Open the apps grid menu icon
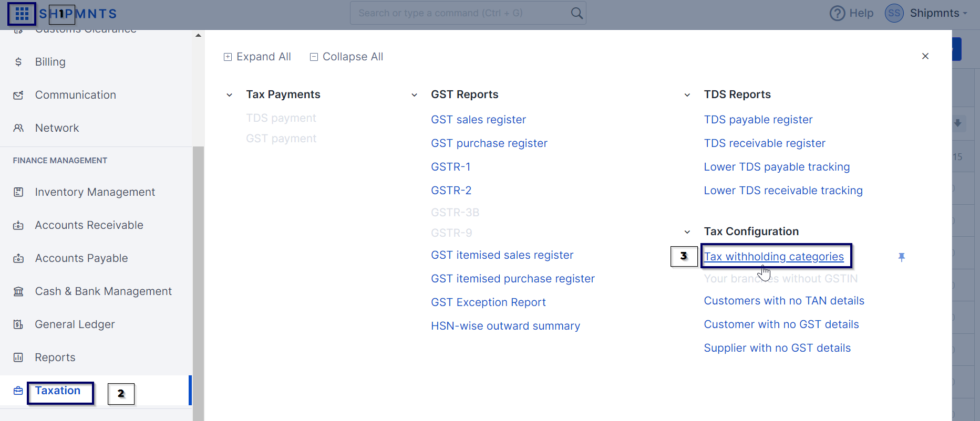The image size is (980, 421). click(22, 14)
